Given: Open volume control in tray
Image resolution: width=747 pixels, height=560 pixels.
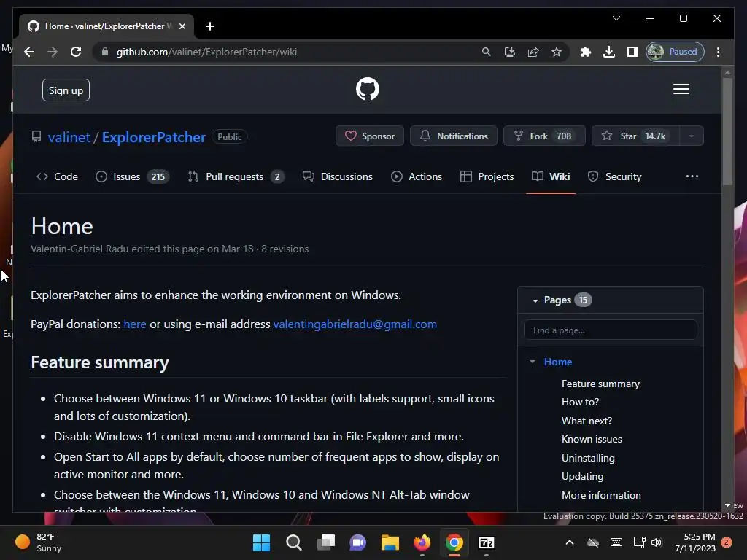Looking at the screenshot, I should pos(657,542).
